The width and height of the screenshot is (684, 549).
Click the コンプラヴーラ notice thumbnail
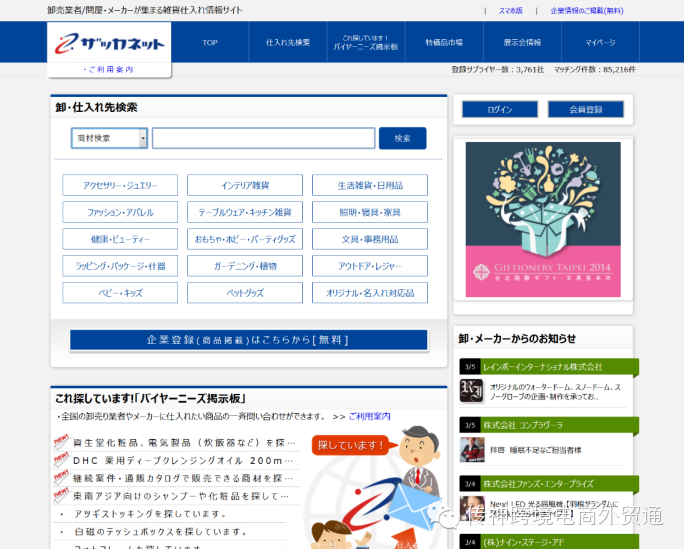point(472,450)
